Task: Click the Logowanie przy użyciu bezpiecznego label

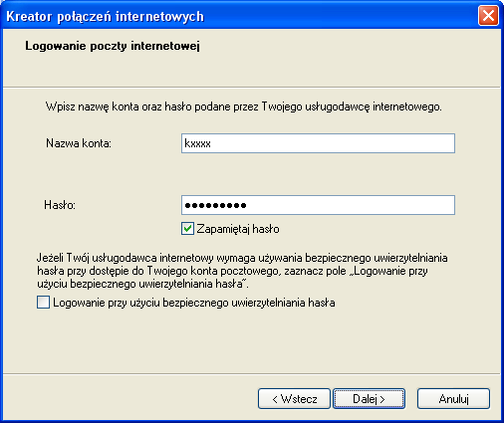Action: [194, 303]
